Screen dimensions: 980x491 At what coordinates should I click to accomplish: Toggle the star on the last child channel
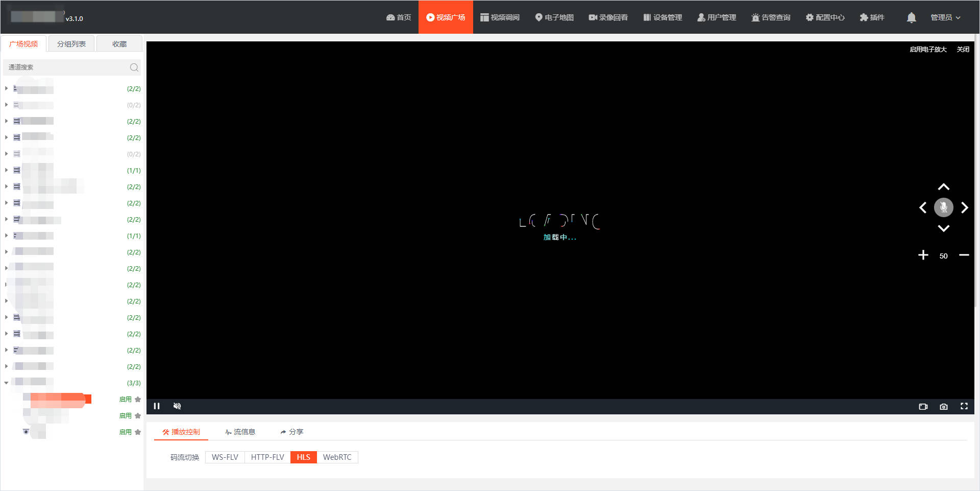(138, 432)
